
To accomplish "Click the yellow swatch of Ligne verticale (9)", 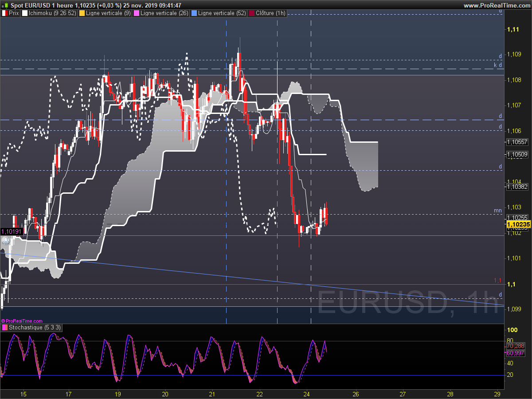I will click(82, 13).
